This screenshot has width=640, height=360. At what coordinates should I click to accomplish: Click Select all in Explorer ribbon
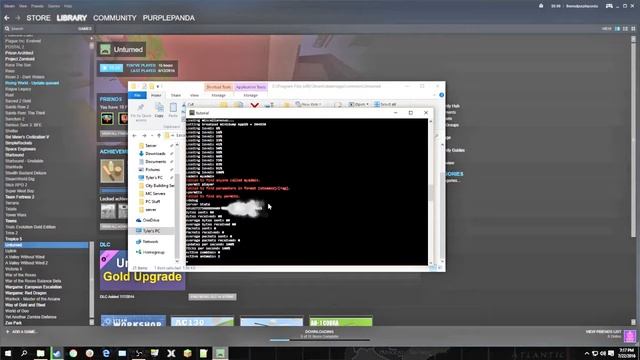[385, 104]
